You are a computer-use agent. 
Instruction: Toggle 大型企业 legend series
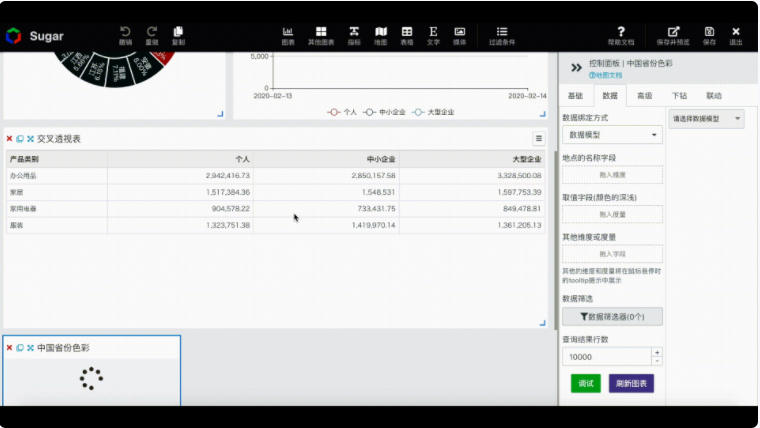(433, 112)
